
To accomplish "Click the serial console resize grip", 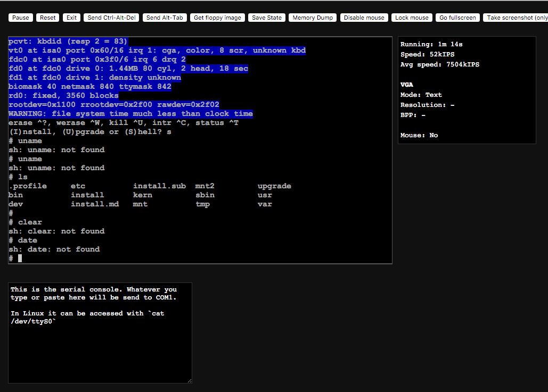I will point(190,381).
